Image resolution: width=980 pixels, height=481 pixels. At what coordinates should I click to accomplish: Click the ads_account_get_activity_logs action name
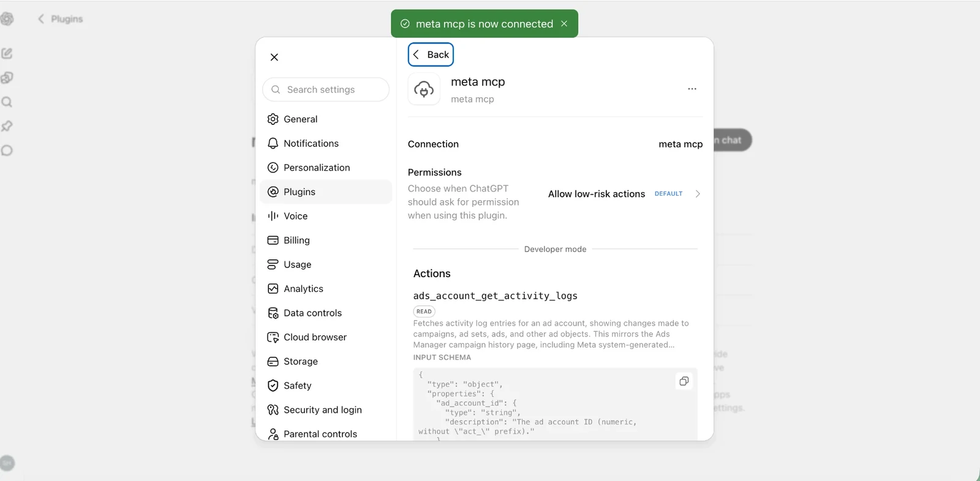(x=496, y=296)
